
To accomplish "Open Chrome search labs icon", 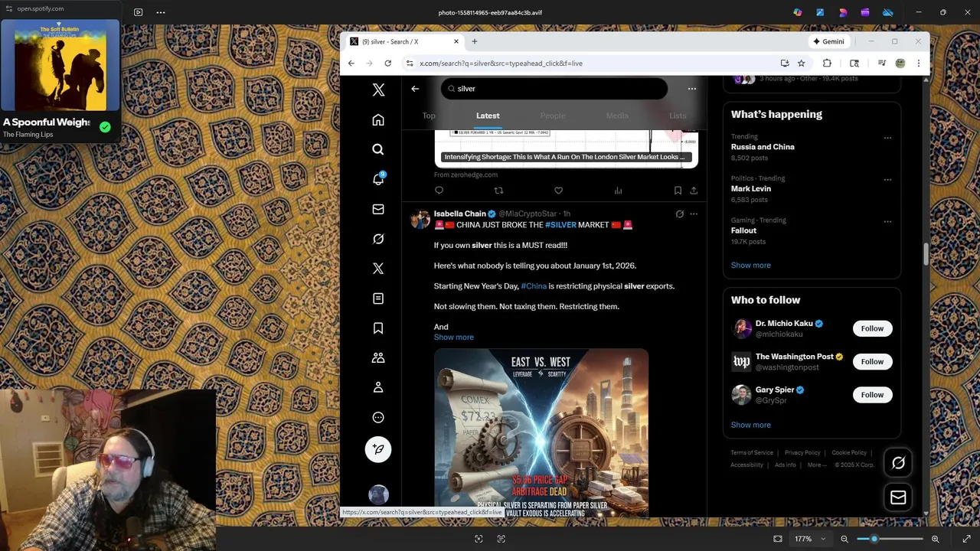I will point(854,64).
